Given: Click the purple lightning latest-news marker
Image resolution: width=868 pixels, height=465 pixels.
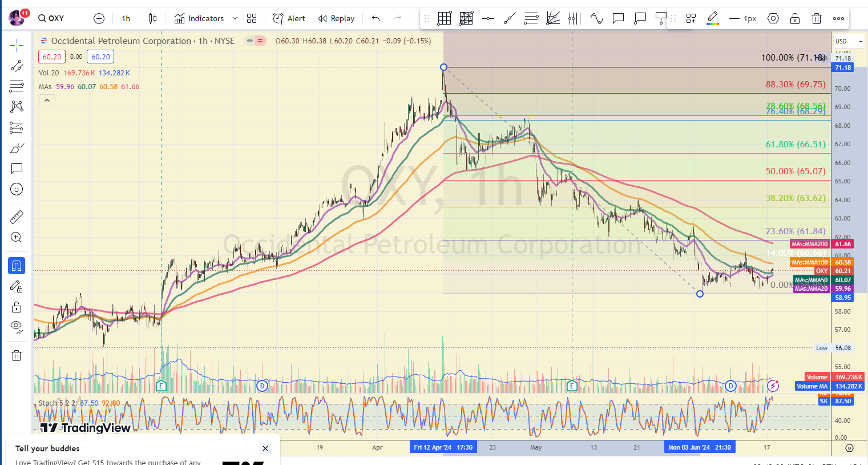Looking at the screenshot, I should click(773, 386).
